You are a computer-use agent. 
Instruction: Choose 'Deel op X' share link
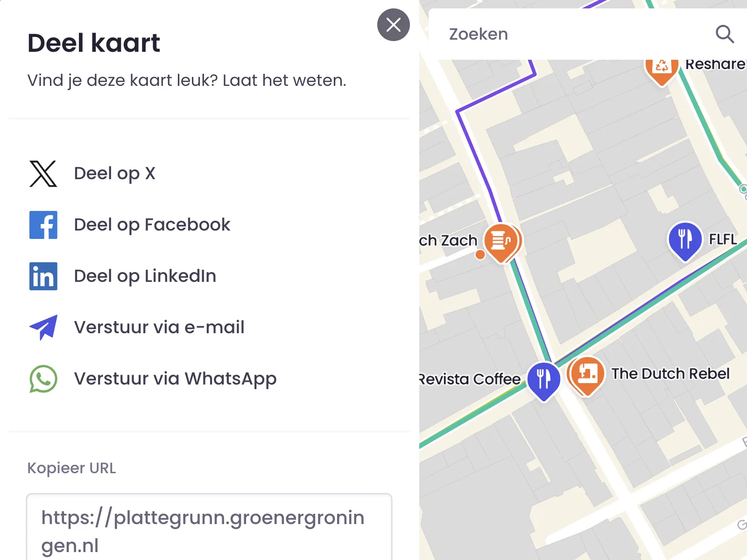114,174
